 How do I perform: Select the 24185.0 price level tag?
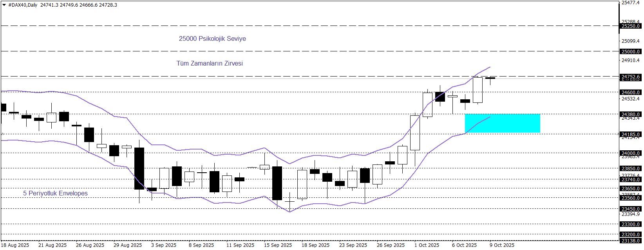point(630,135)
